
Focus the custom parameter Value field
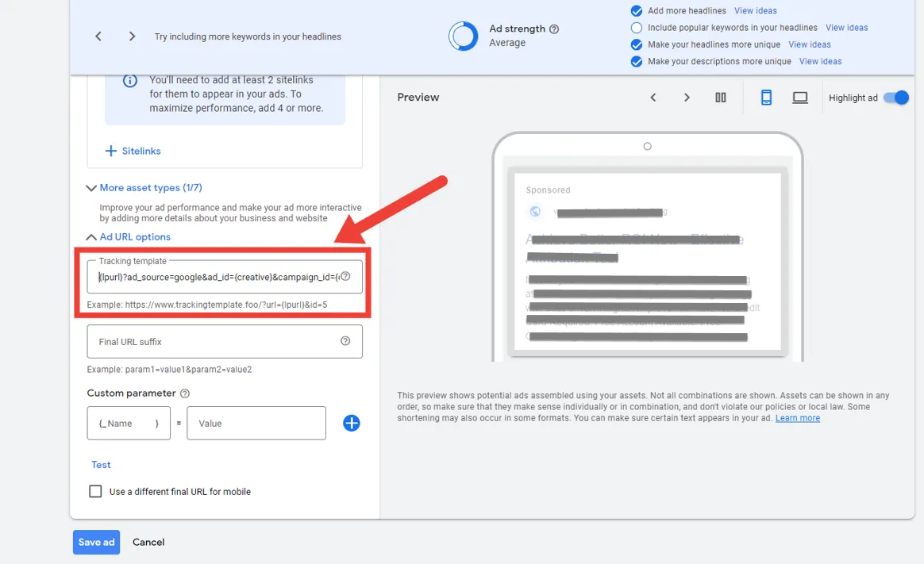pyautogui.click(x=256, y=424)
